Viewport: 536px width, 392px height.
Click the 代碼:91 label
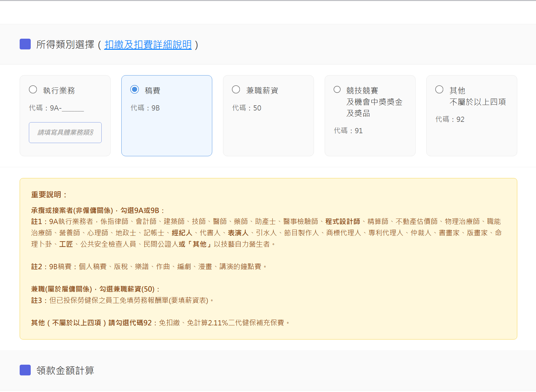pos(348,130)
